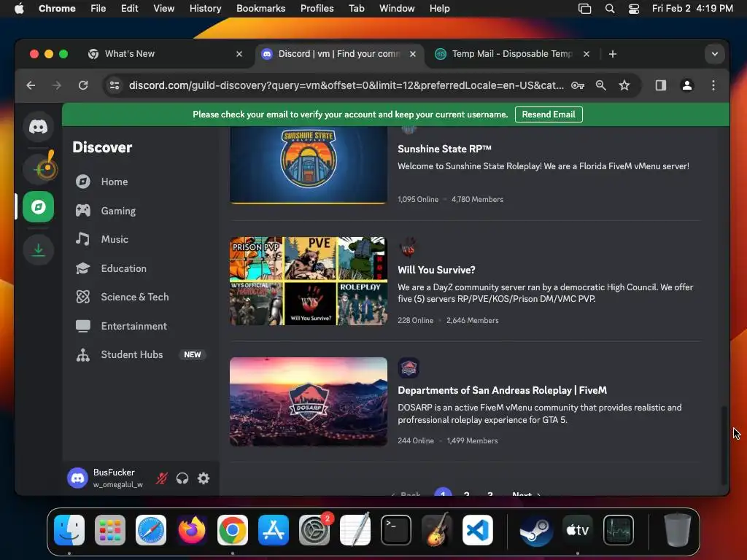Open Terminal from the Dock
Screen dimensions: 747x560
tap(396, 530)
